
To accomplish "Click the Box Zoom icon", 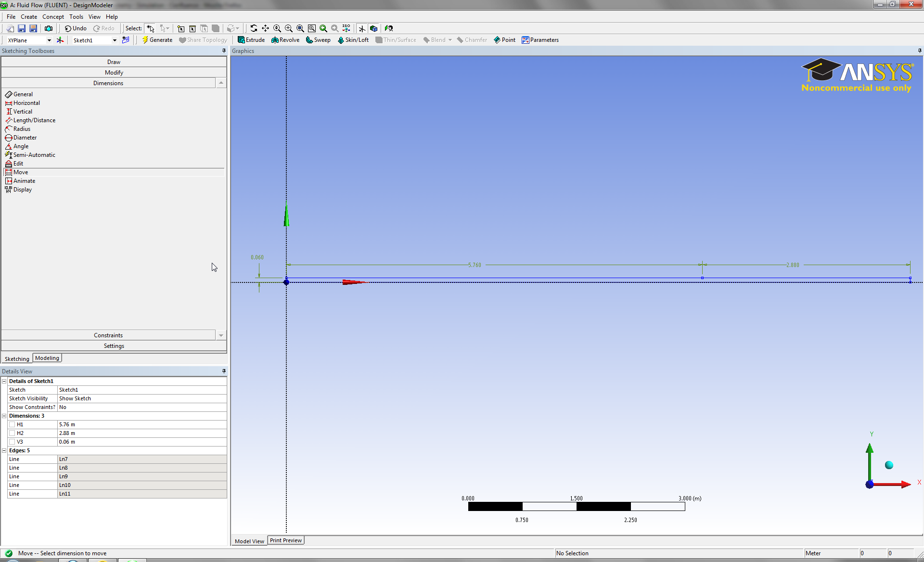I will click(289, 28).
